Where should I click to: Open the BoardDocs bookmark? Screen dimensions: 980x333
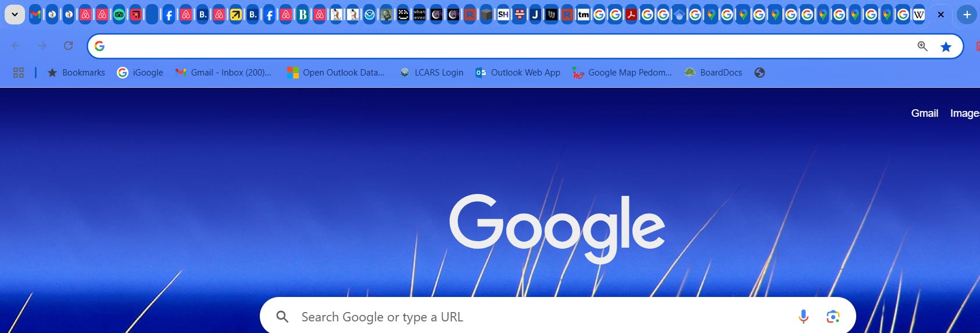[713, 73]
